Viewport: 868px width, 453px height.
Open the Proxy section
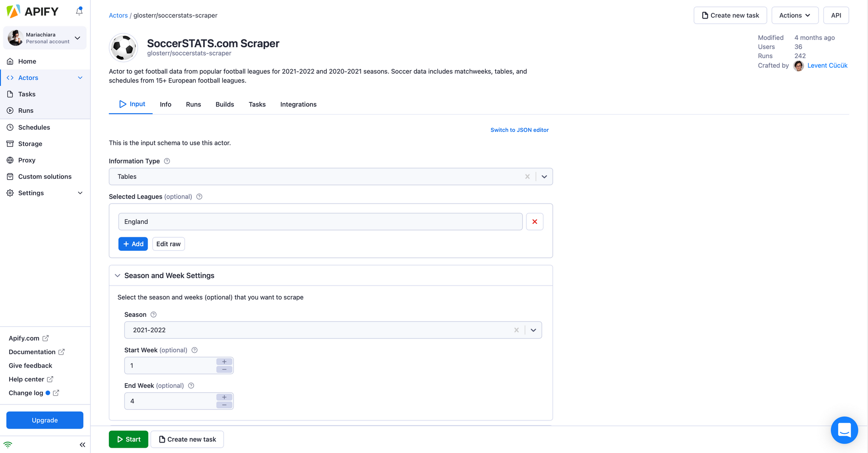[27, 160]
